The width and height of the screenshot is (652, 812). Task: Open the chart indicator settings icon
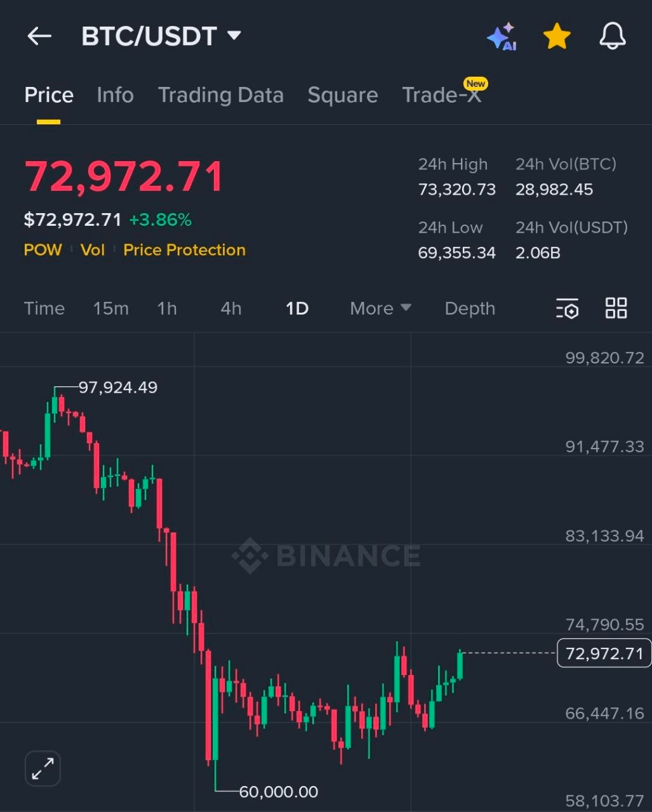567,308
